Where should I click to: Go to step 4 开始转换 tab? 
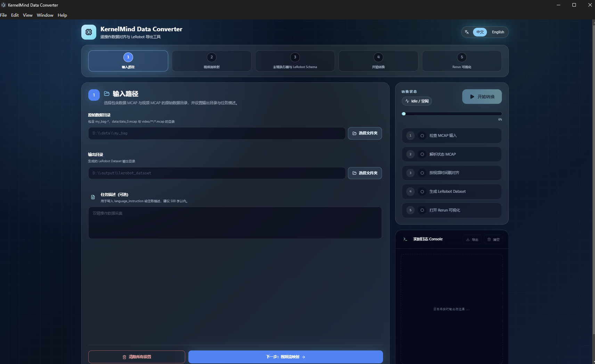coord(378,61)
